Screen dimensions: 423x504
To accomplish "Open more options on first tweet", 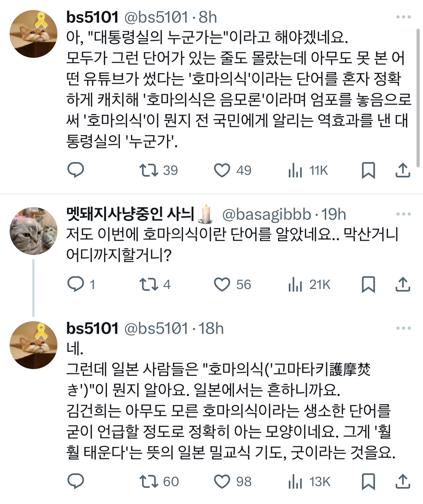I will [x=403, y=17].
